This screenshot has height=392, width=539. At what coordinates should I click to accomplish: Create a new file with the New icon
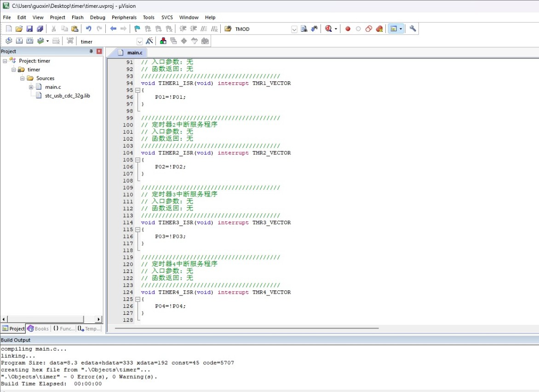tap(9, 29)
